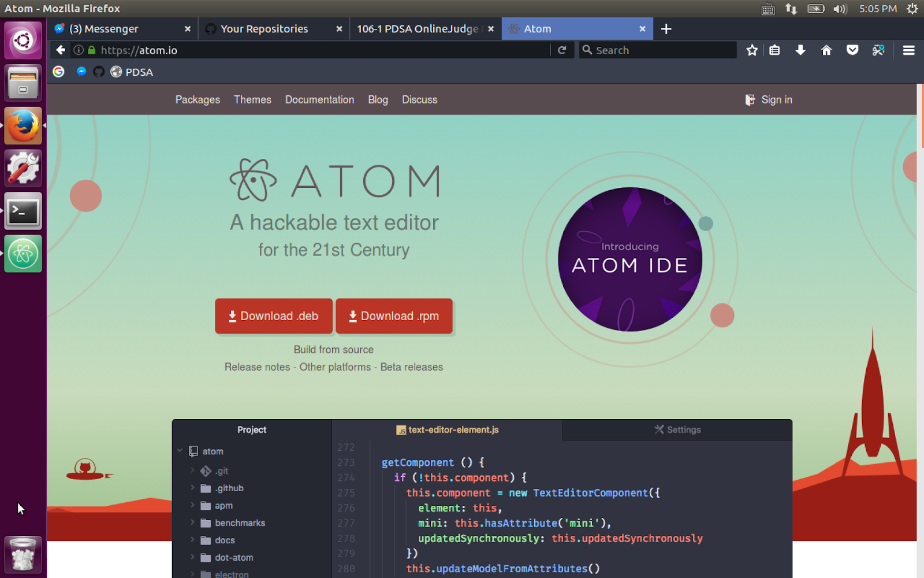
Task: Bookmark this page with the star icon
Action: point(752,50)
